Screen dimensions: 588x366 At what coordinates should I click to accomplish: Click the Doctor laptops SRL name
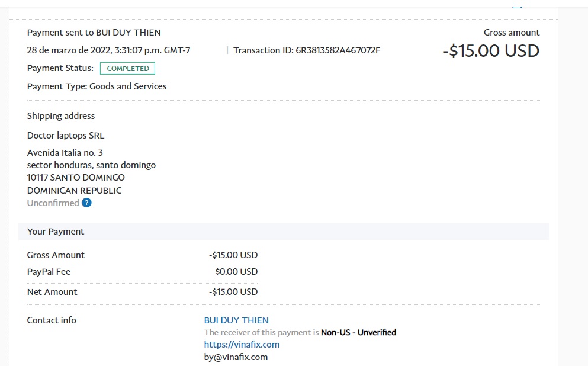pos(66,135)
